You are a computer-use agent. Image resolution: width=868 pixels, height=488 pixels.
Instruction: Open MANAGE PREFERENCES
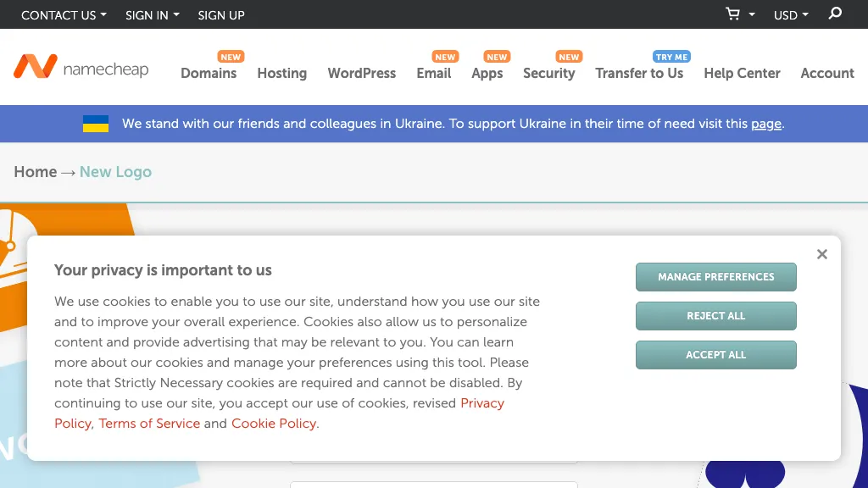[715, 276]
